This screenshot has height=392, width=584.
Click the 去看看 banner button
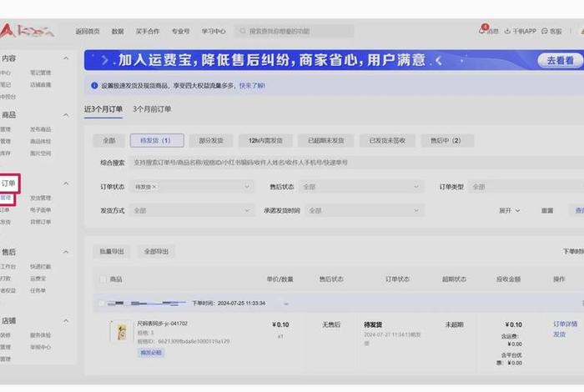560,60
